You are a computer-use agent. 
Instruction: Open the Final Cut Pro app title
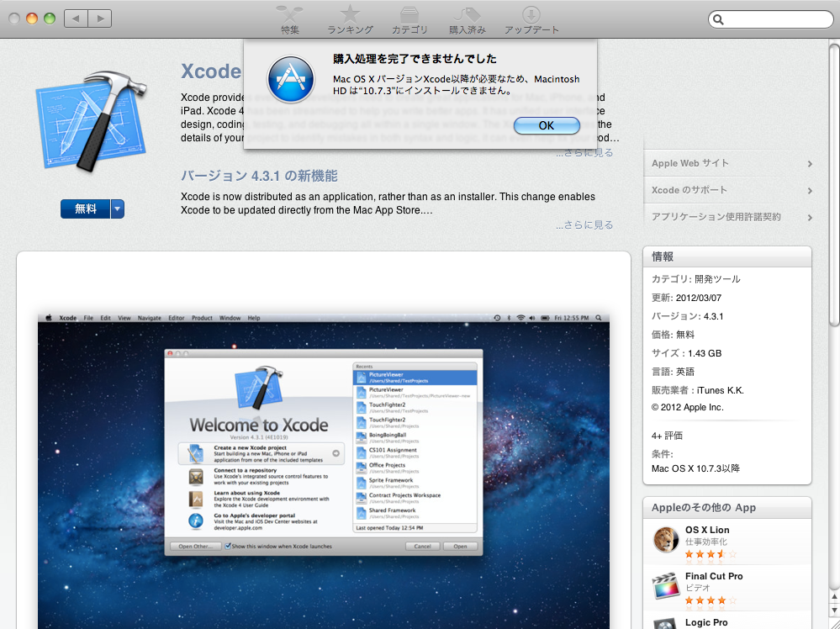(714, 576)
